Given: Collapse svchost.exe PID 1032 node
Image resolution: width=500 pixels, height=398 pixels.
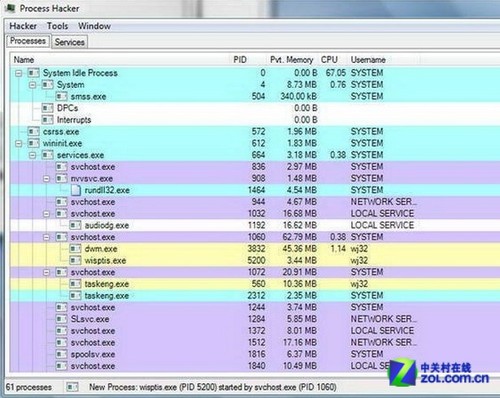Looking at the screenshot, I should (x=47, y=214).
